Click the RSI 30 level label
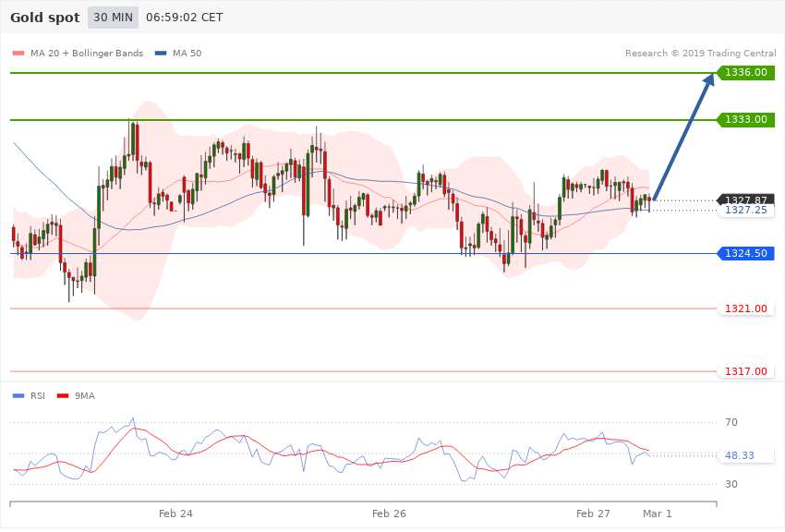Image resolution: width=785 pixels, height=532 pixels. tap(731, 485)
